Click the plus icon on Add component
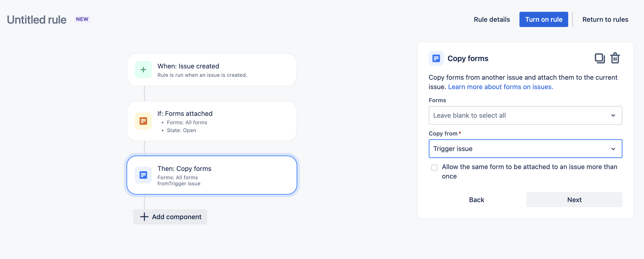The height and width of the screenshot is (259, 644). coord(144,217)
